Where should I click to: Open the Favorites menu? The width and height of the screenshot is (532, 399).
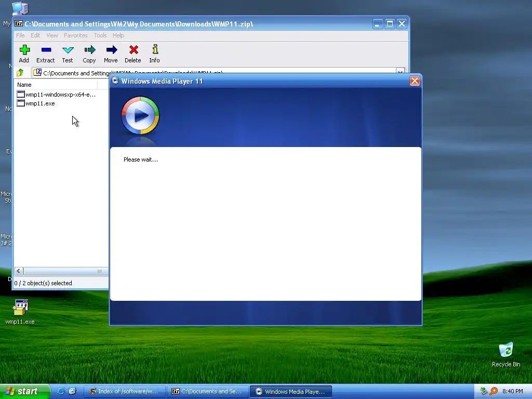(x=76, y=35)
